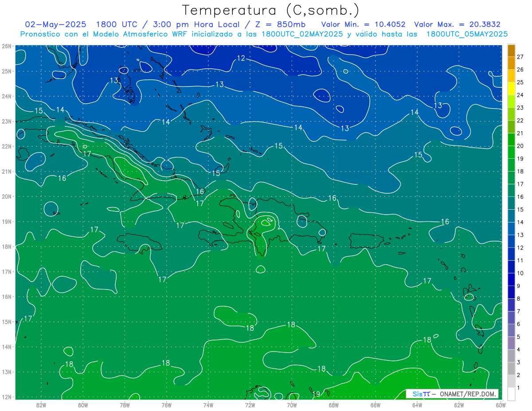The image size is (532, 411).
Task: Pick the white bottom swatch of color scale
Action: pyautogui.click(x=512, y=393)
